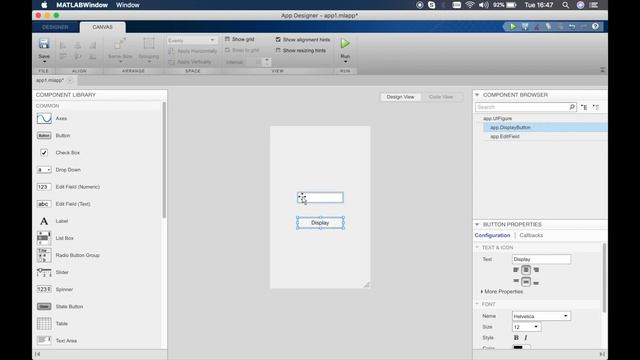
Task: Open help via the question mark icon
Action: (x=595, y=27)
